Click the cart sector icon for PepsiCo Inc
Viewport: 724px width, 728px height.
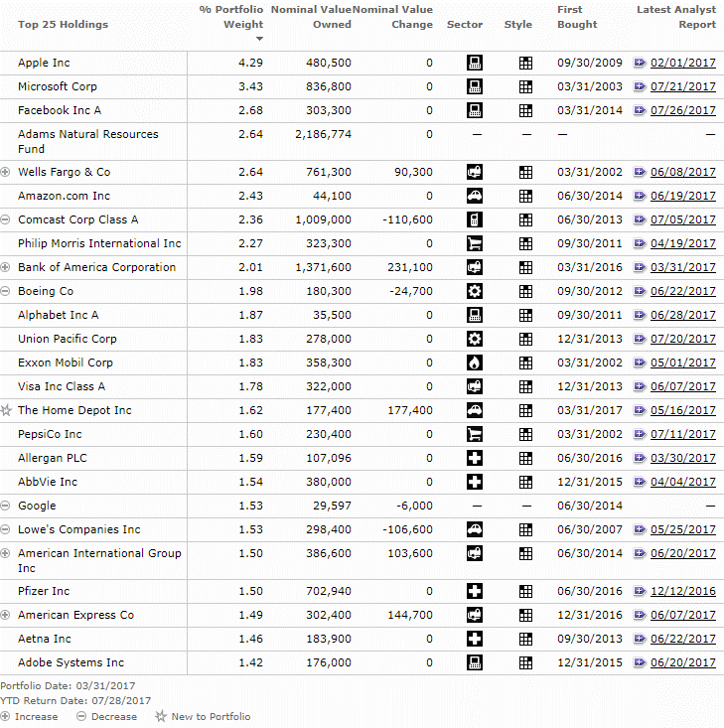pyautogui.click(x=474, y=435)
